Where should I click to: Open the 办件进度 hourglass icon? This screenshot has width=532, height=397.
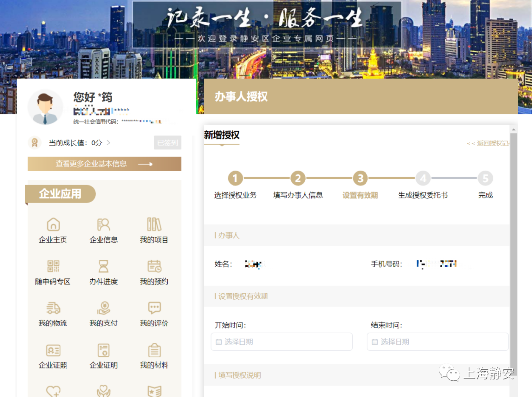click(103, 266)
